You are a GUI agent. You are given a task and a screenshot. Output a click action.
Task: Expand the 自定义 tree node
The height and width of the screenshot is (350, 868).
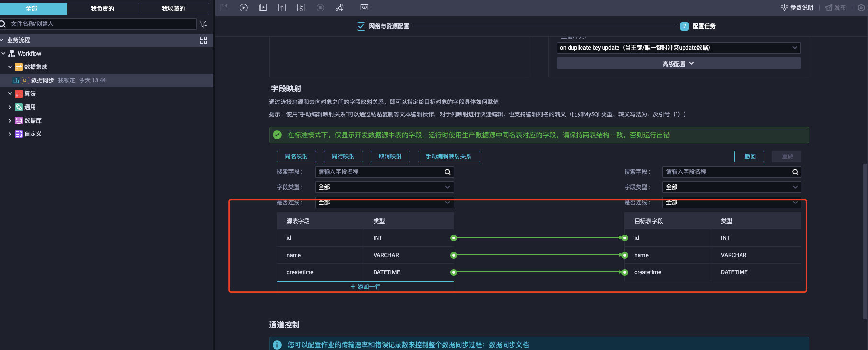pos(10,134)
